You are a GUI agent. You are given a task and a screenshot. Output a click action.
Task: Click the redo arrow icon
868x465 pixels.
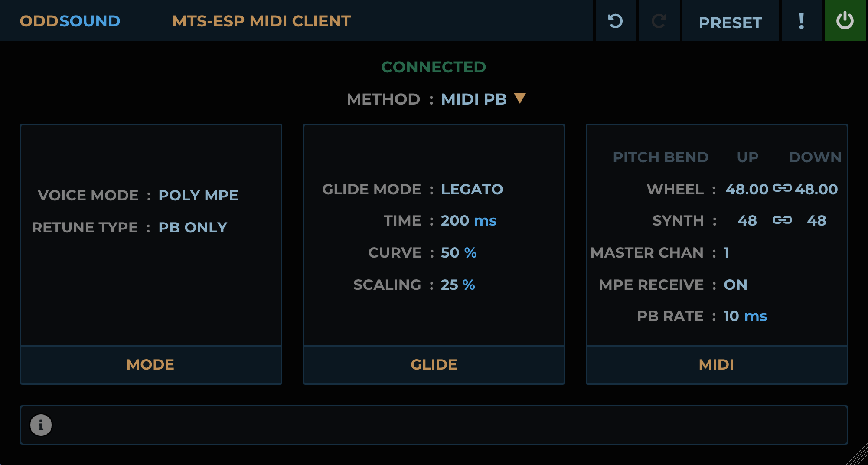pyautogui.click(x=659, y=21)
